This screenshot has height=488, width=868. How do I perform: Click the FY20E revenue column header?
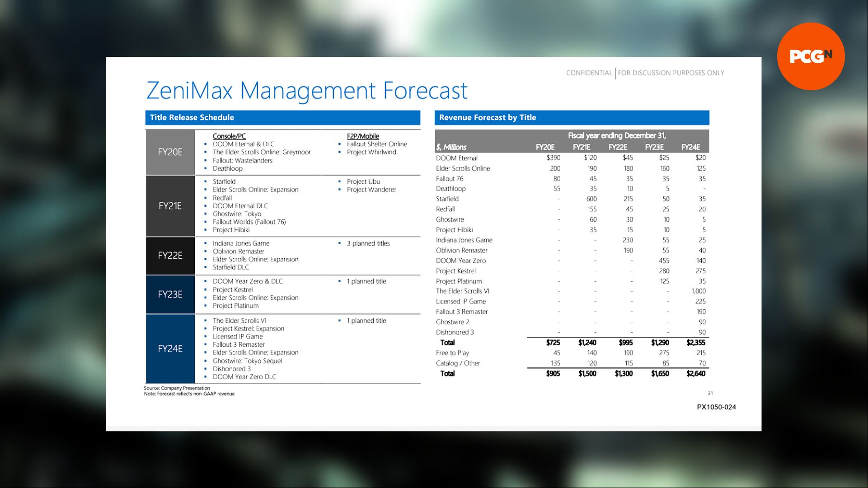pos(545,147)
